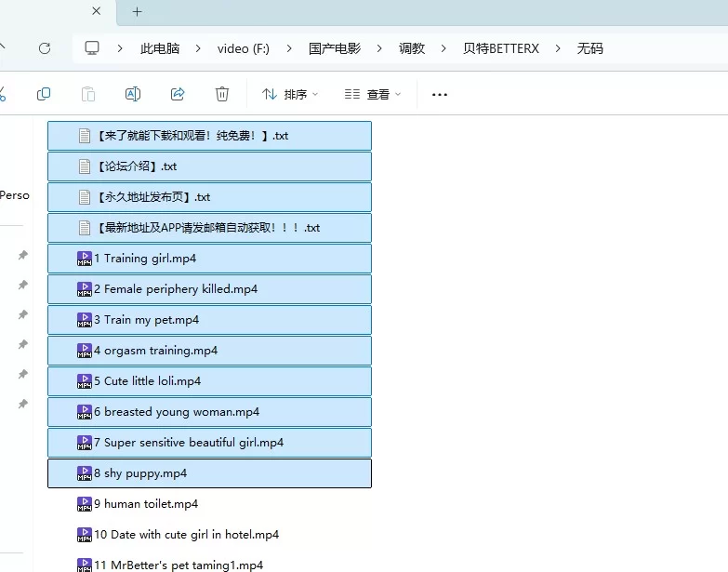This screenshot has height=572, width=728.
Task: Click the Paste clipboard icon in toolbar
Action: click(x=88, y=94)
